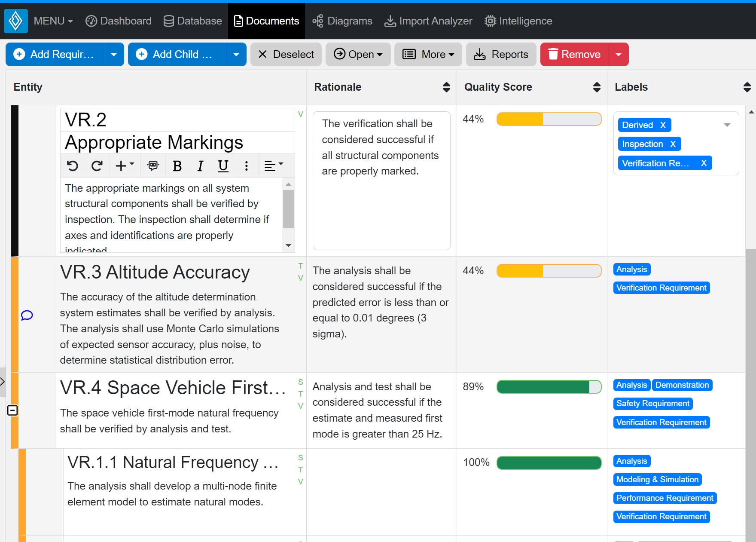Expand the Add Child dropdown arrow
The image size is (756, 542).
click(236, 54)
